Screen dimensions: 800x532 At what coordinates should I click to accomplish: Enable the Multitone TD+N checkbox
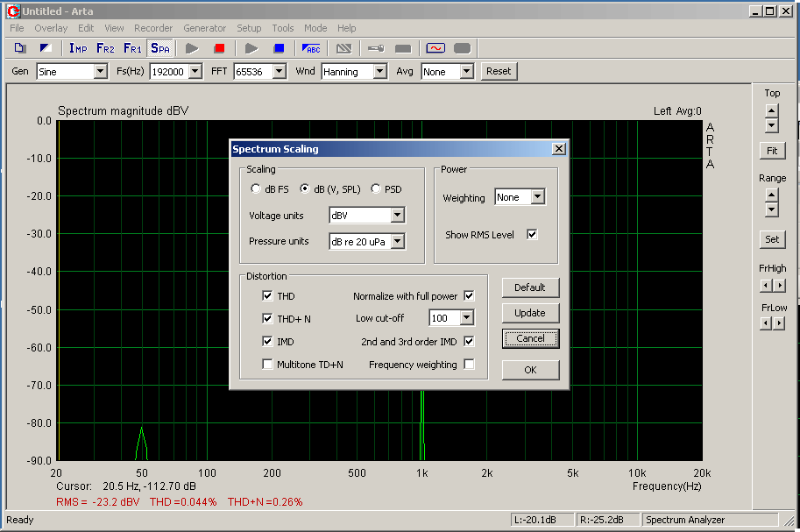268,365
